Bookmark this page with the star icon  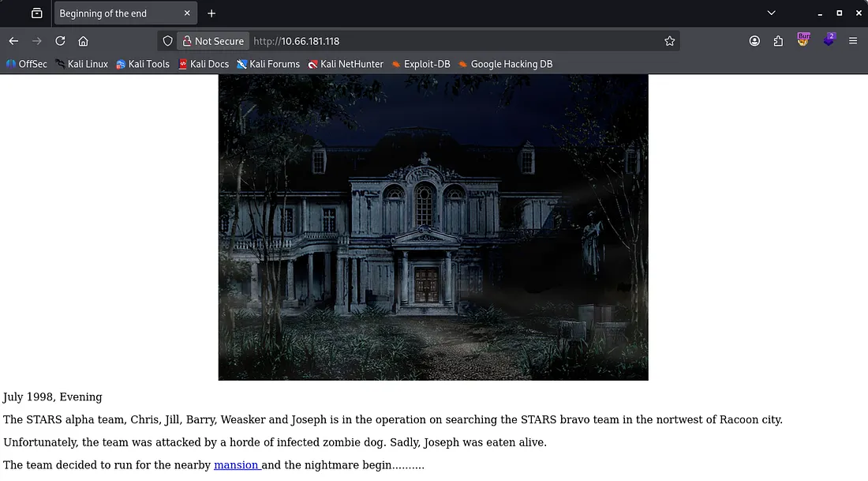click(x=669, y=41)
